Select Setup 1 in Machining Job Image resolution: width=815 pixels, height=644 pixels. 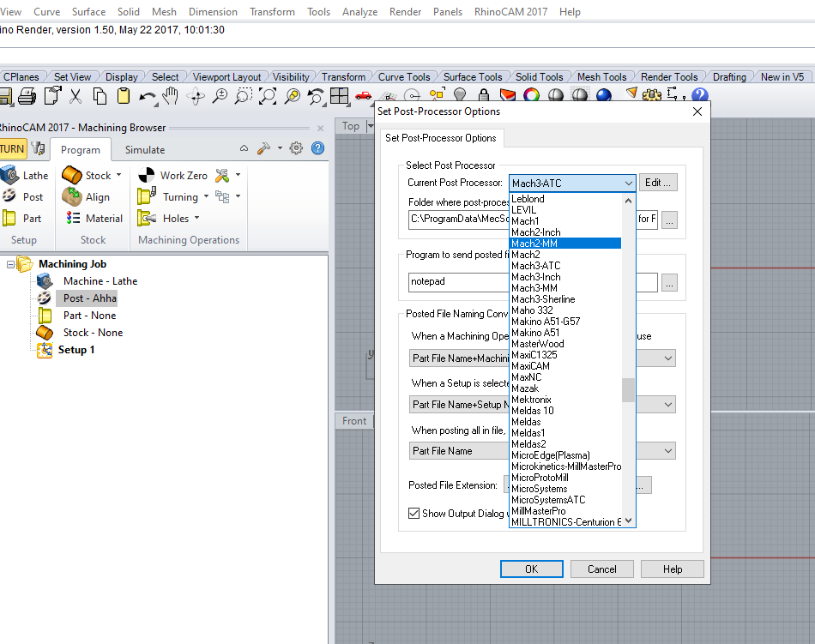[75, 350]
